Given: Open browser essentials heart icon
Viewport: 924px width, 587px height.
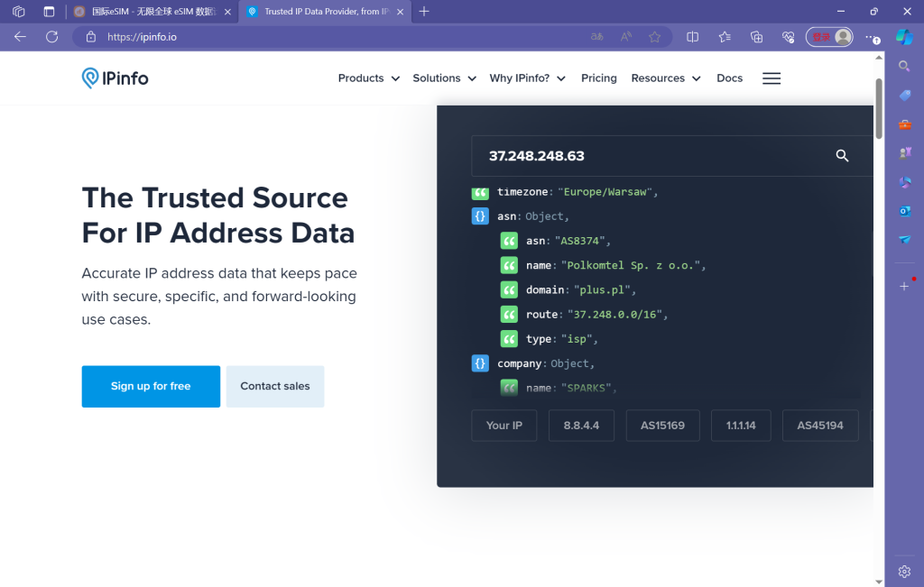Looking at the screenshot, I should pos(788,36).
